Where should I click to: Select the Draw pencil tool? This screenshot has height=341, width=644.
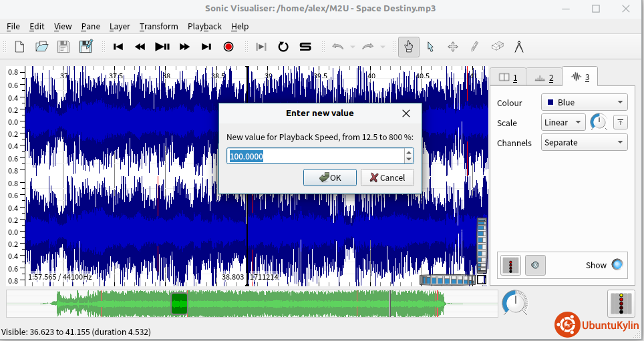coord(474,47)
